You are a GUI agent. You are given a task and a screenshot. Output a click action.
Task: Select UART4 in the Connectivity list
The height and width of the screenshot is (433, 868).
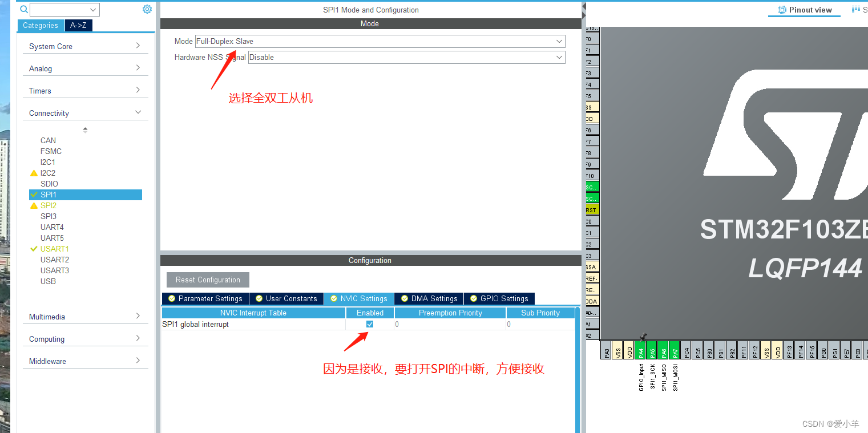[x=52, y=227]
